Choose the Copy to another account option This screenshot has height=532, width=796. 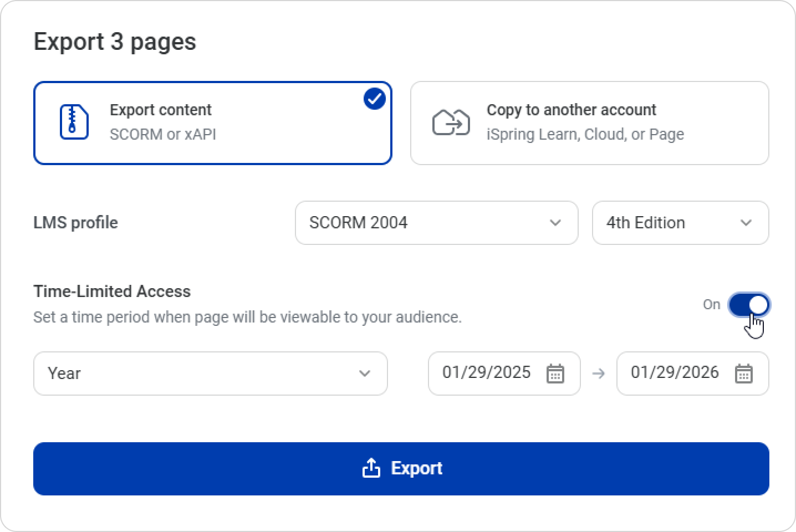[589, 123]
